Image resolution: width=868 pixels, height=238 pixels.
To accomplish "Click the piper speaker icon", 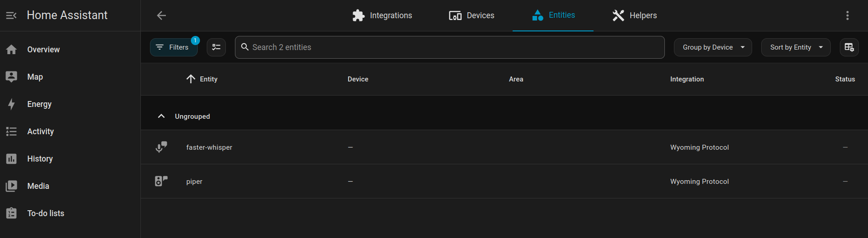I will [161, 181].
